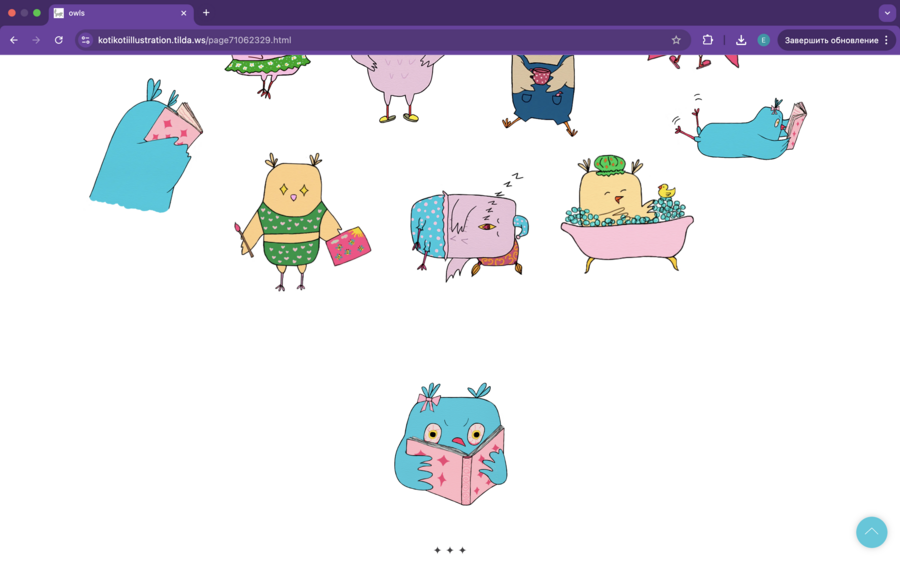Open the Chrome three-dot menu
This screenshot has width=900, height=563.
886,40
